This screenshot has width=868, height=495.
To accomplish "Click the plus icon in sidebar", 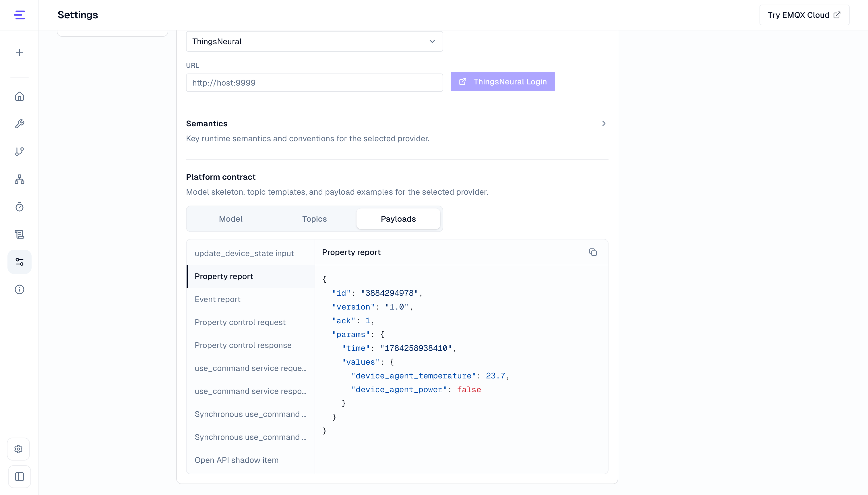I will (x=19, y=52).
